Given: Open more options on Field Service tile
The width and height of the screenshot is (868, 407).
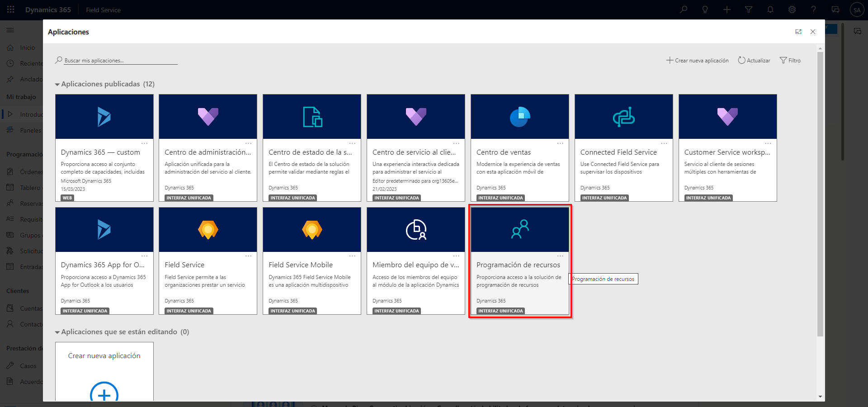Looking at the screenshot, I should tap(248, 256).
